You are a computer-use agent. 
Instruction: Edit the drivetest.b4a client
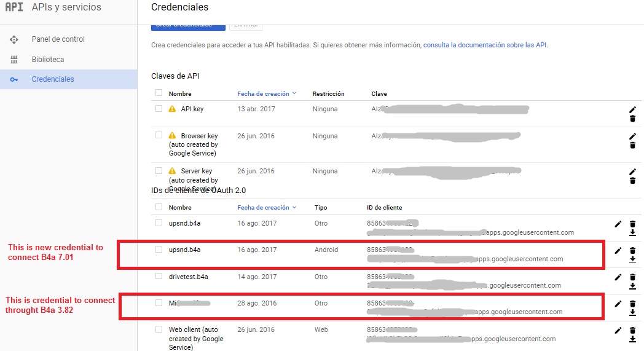click(x=618, y=277)
